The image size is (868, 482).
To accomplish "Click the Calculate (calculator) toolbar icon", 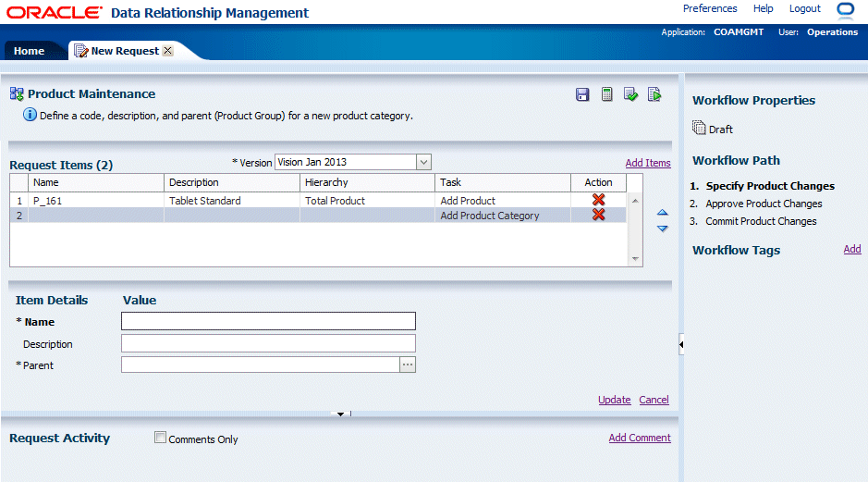I will click(607, 94).
